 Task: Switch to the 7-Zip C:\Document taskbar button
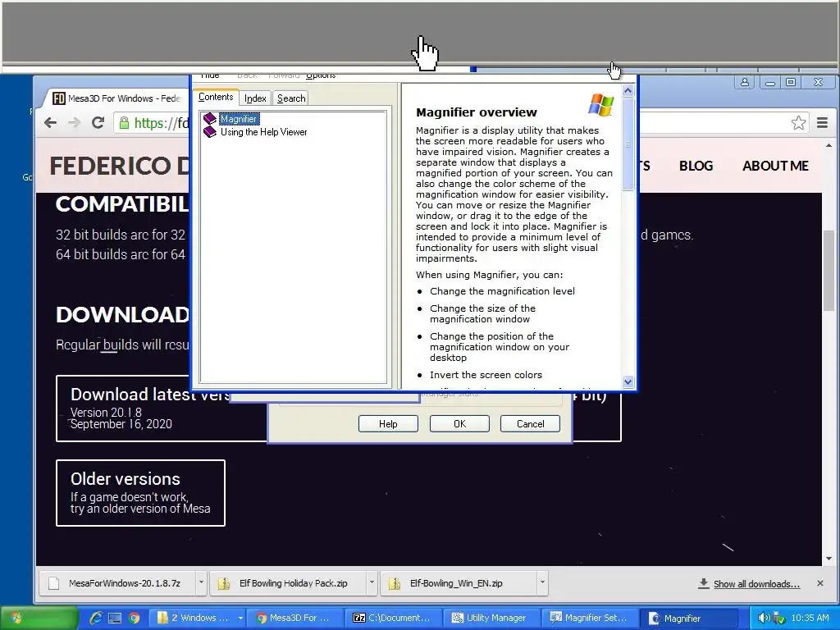(393, 618)
